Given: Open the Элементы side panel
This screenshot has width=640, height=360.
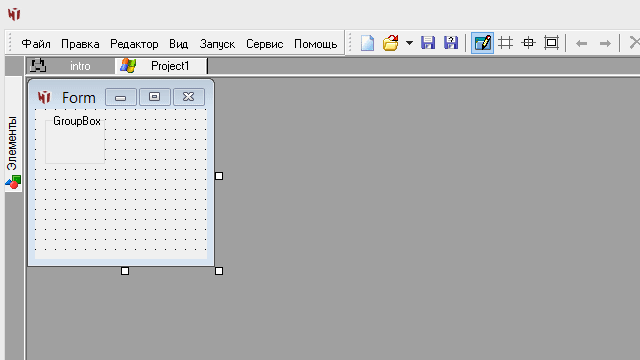Looking at the screenshot, I should point(13,133).
